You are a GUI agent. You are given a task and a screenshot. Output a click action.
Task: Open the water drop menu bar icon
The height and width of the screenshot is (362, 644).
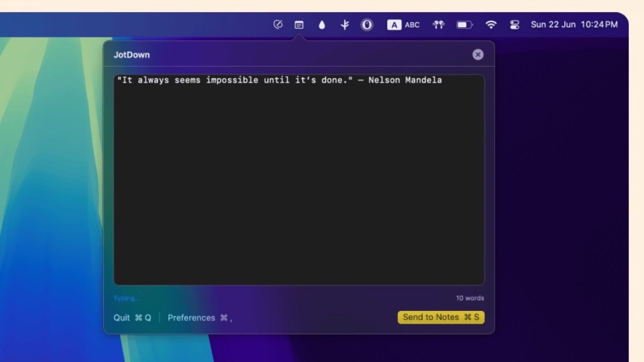point(322,25)
